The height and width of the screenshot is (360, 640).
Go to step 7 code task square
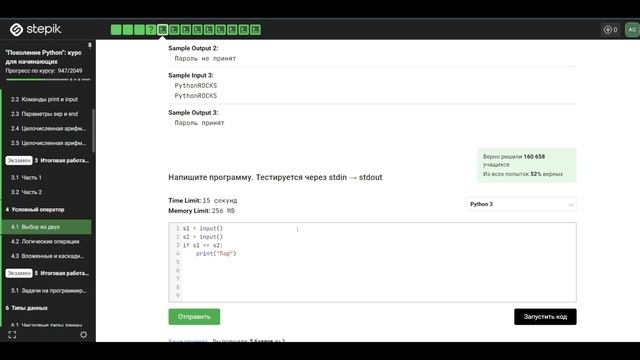point(185,30)
